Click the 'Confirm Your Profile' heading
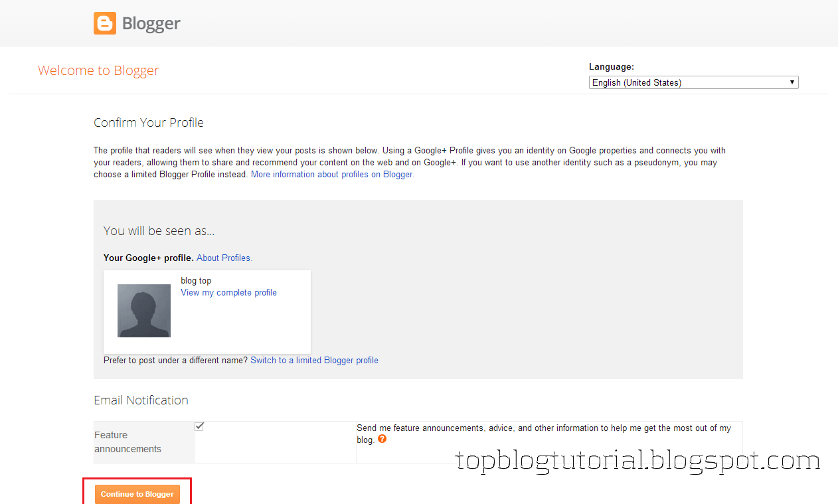Image resolution: width=840 pixels, height=504 pixels. click(x=149, y=123)
